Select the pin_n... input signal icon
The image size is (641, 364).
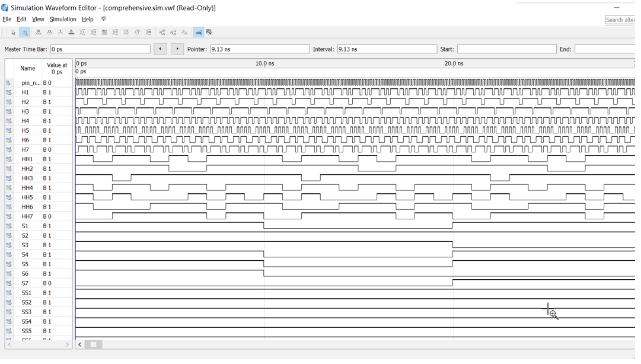click(8, 83)
